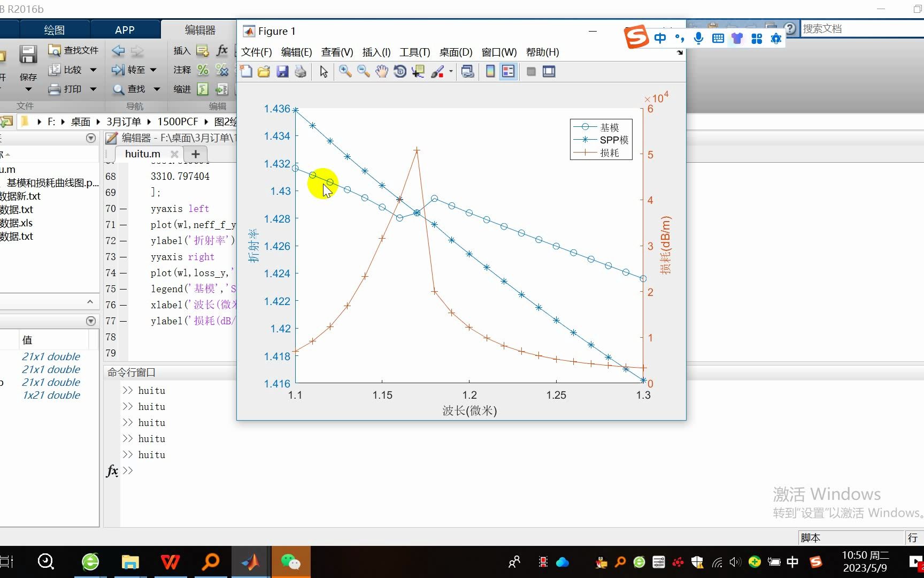Open new editor tab with plus button

pyautogui.click(x=196, y=154)
